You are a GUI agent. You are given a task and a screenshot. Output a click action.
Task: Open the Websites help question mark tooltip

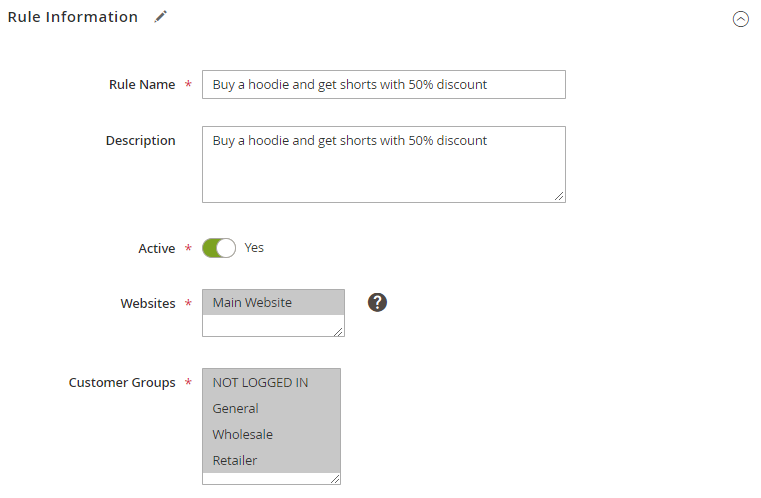(377, 302)
